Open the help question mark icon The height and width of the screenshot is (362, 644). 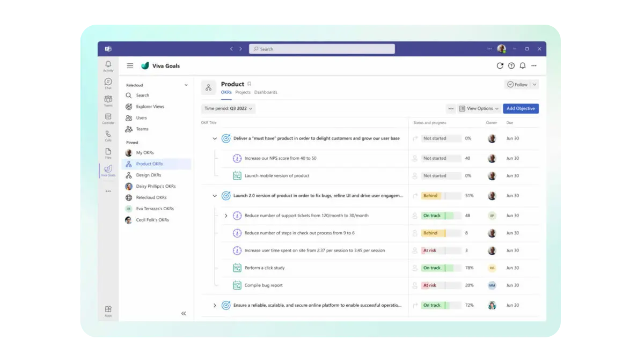[x=511, y=66]
